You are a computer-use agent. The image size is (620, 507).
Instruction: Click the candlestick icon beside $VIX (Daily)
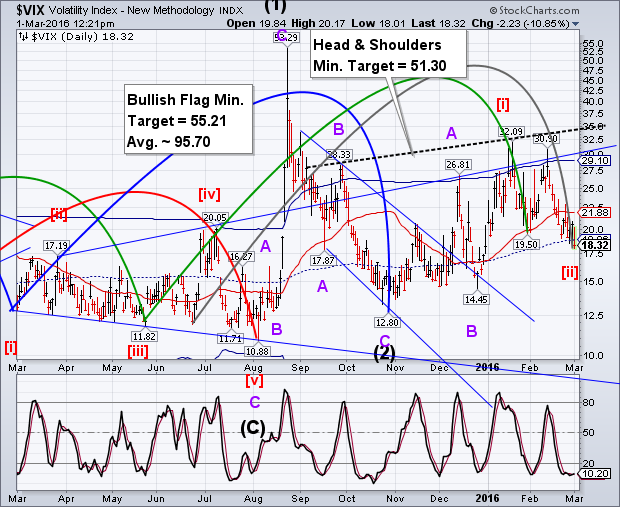click(x=20, y=37)
